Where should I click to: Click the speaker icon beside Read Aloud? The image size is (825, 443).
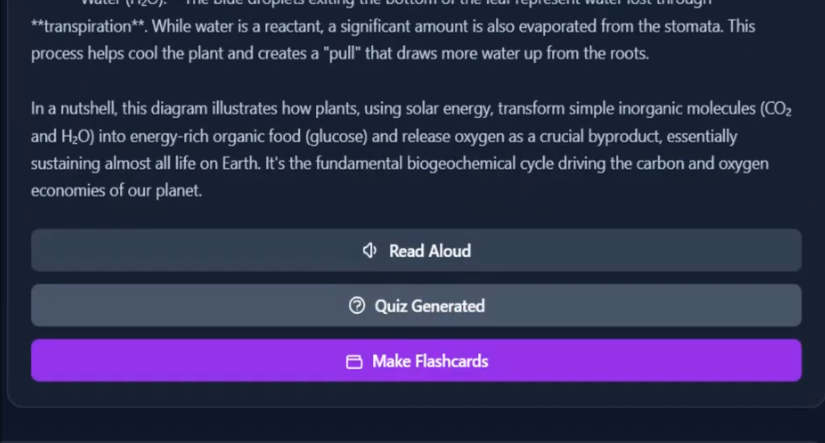(370, 250)
